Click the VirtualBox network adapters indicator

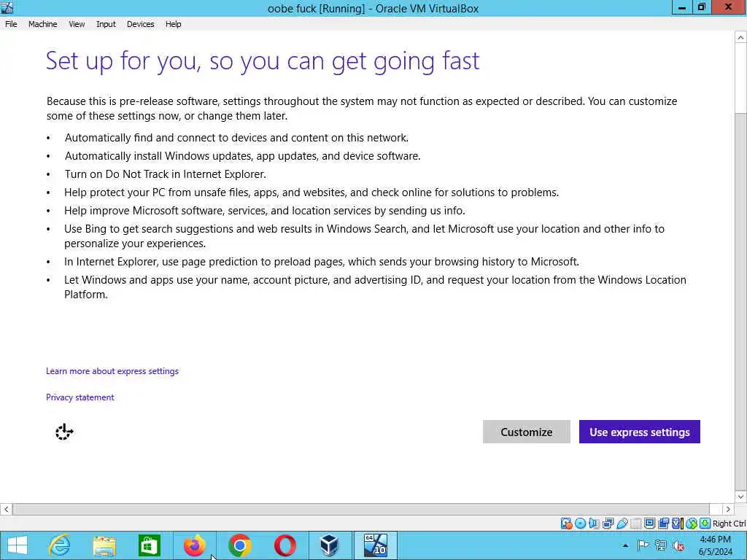click(x=608, y=524)
